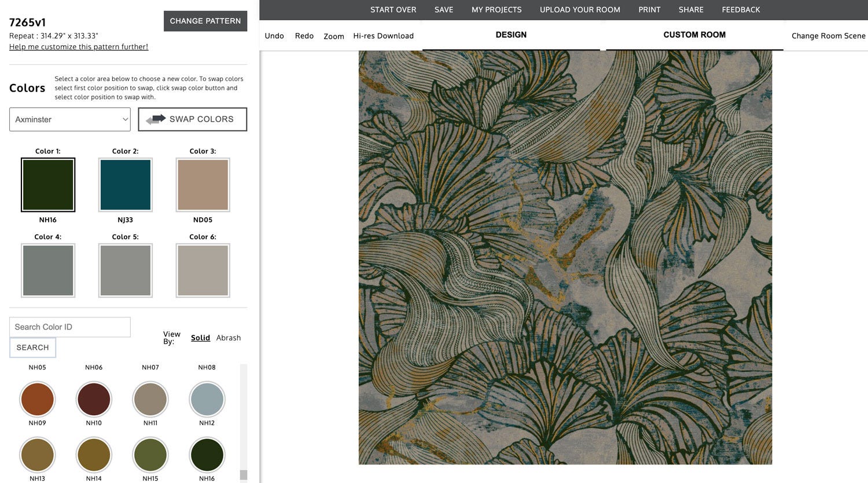Image resolution: width=868 pixels, height=483 pixels.
Task: Open Feedback from the top menu
Action: pyautogui.click(x=741, y=10)
